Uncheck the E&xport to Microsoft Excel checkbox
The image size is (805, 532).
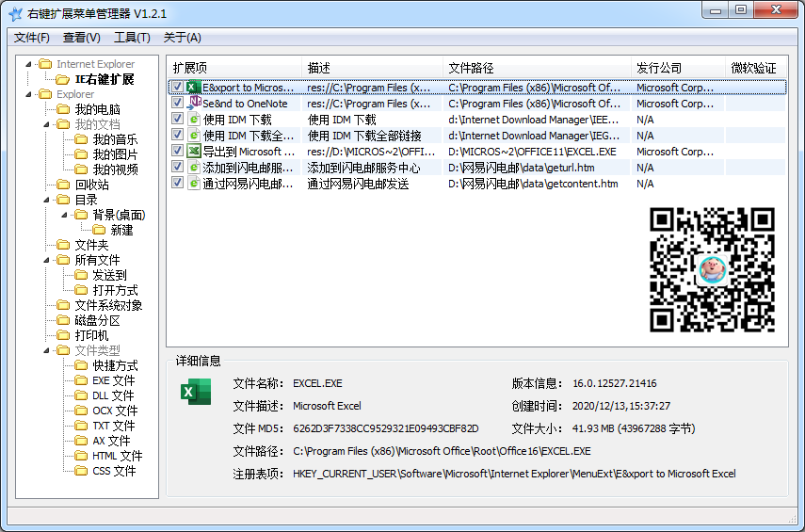pos(177,87)
